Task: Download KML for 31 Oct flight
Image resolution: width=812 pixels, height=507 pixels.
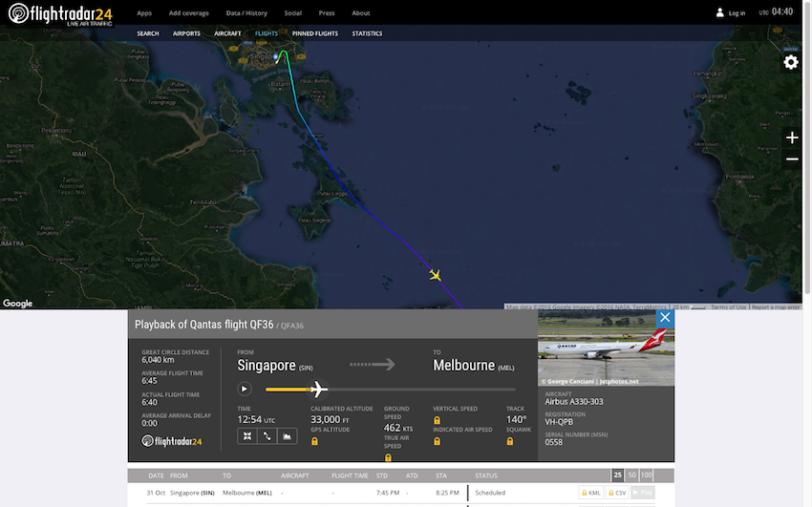Action: click(591, 493)
